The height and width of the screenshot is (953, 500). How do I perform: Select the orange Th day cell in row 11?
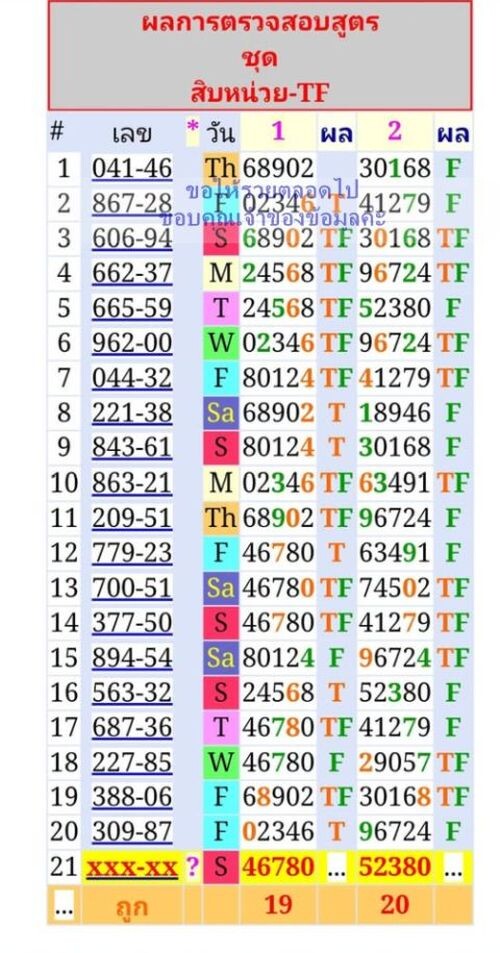[x=221, y=518]
